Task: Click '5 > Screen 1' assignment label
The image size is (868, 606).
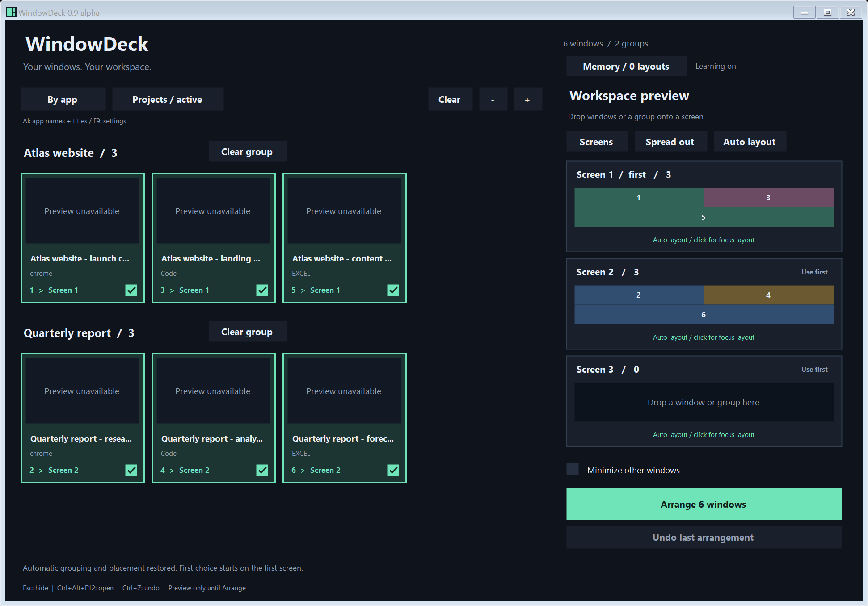Action: (316, 290)
